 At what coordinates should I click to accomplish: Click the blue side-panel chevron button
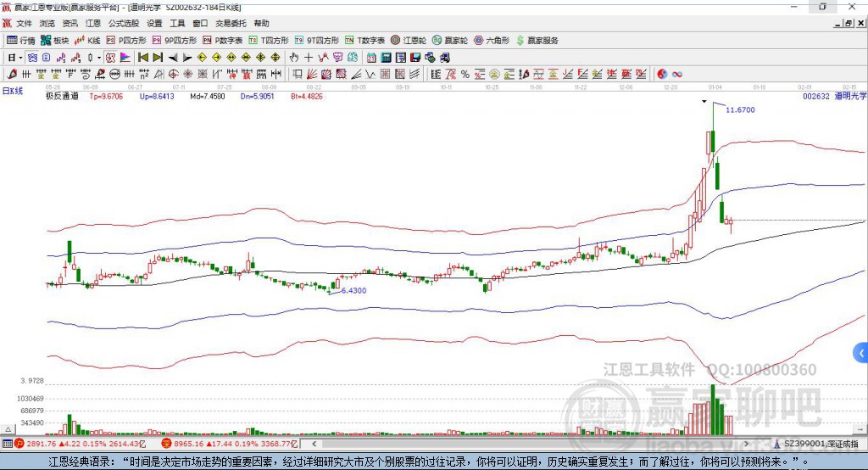pos(861,353)
